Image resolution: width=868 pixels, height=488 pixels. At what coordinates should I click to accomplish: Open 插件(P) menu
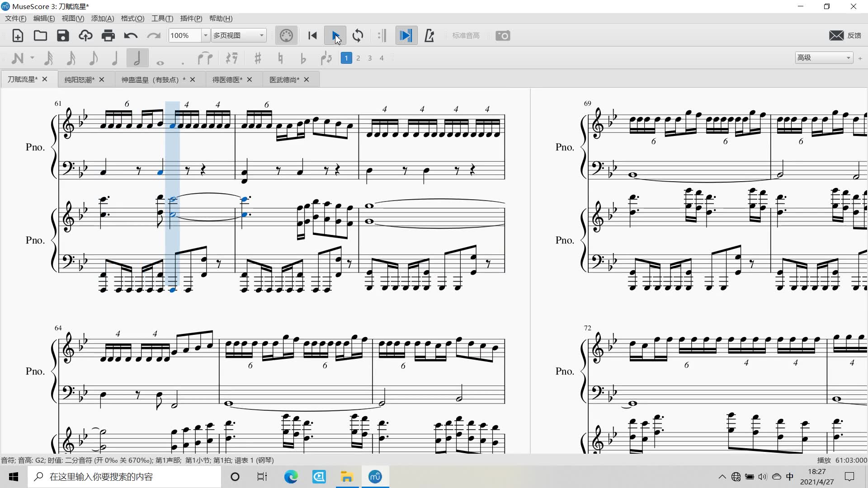coord(191,19)
